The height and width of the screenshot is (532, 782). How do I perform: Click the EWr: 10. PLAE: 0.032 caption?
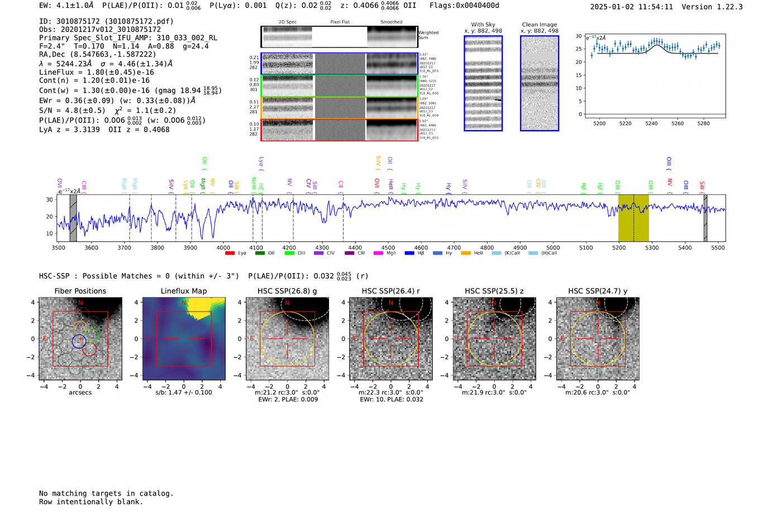(391, 400)
